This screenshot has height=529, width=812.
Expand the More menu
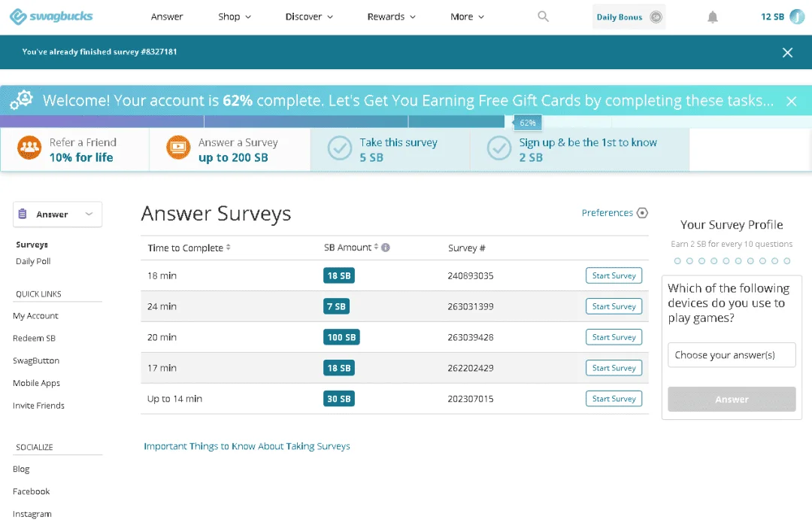pyautogui.click(x=467, y=17)
